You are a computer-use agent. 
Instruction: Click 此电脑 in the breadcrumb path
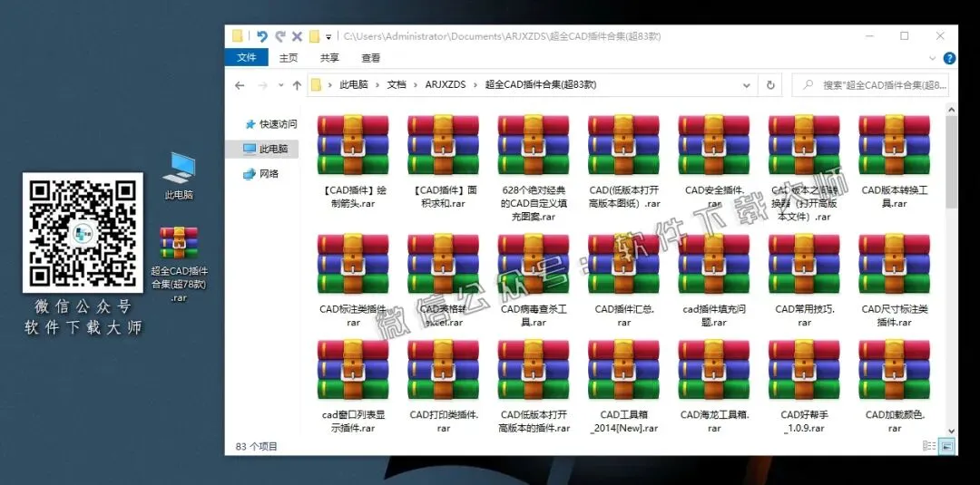click(354, 85)
